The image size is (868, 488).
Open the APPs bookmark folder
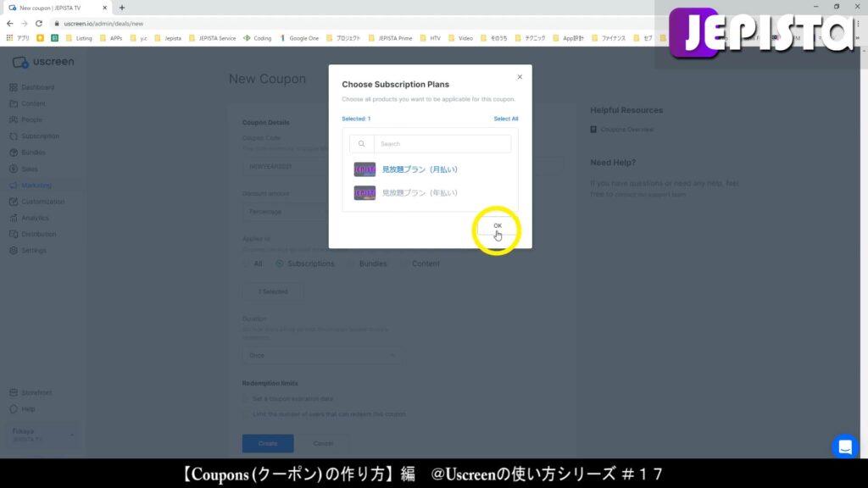pyautogui.click(x=111, y=38)
